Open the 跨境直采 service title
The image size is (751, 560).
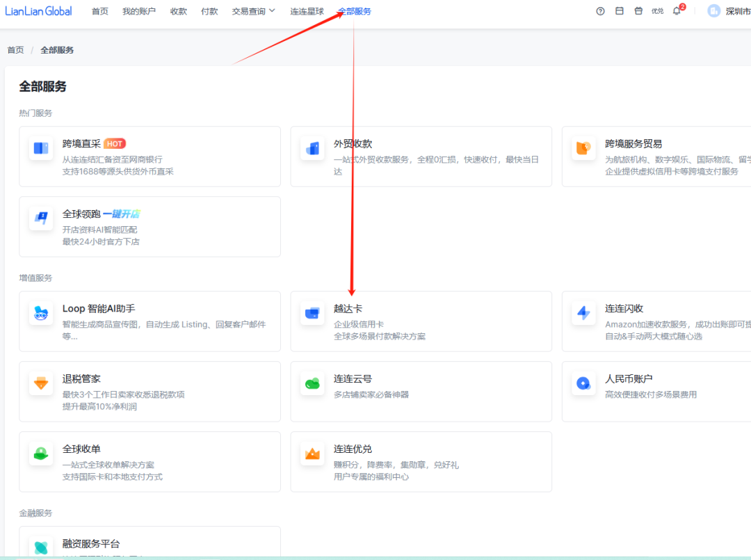pos(81,144)
